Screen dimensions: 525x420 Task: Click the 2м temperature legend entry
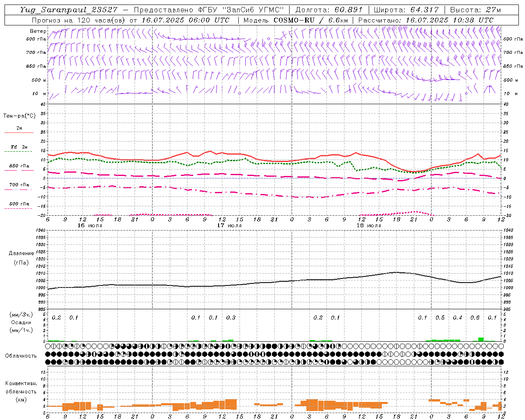pos(19,128)
